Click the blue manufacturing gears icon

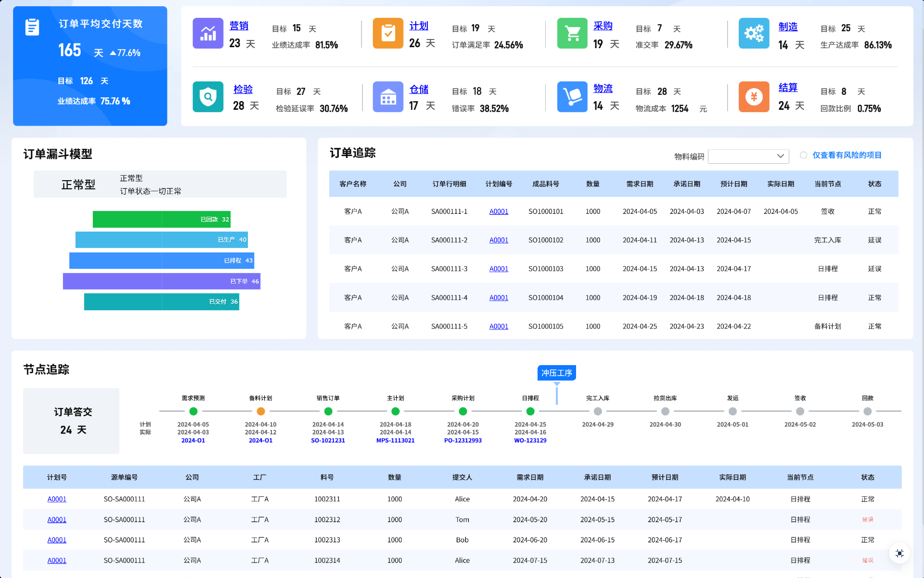(x=754, y=33)
